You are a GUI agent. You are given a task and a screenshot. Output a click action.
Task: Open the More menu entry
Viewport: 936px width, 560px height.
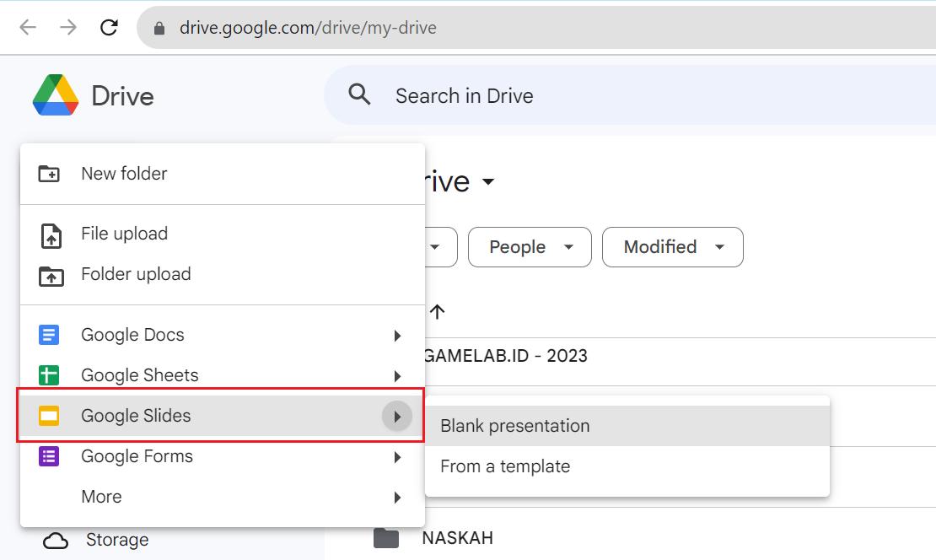(101, 497)
